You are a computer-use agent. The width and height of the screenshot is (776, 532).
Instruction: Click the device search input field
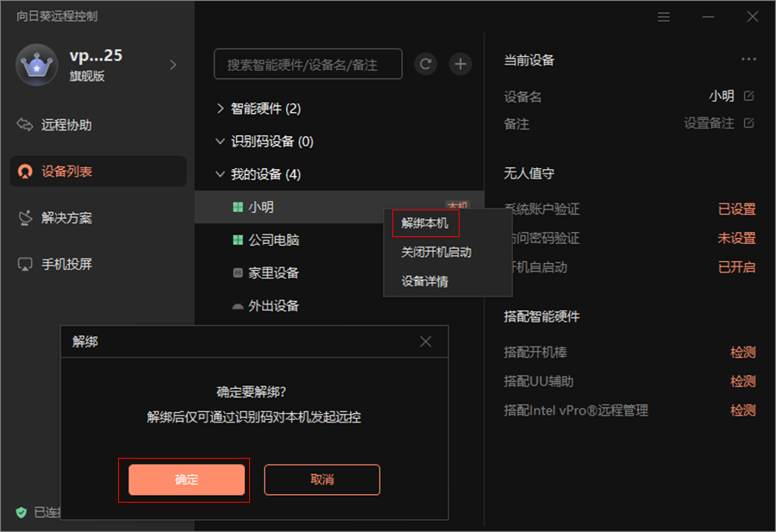pos(308,64)
